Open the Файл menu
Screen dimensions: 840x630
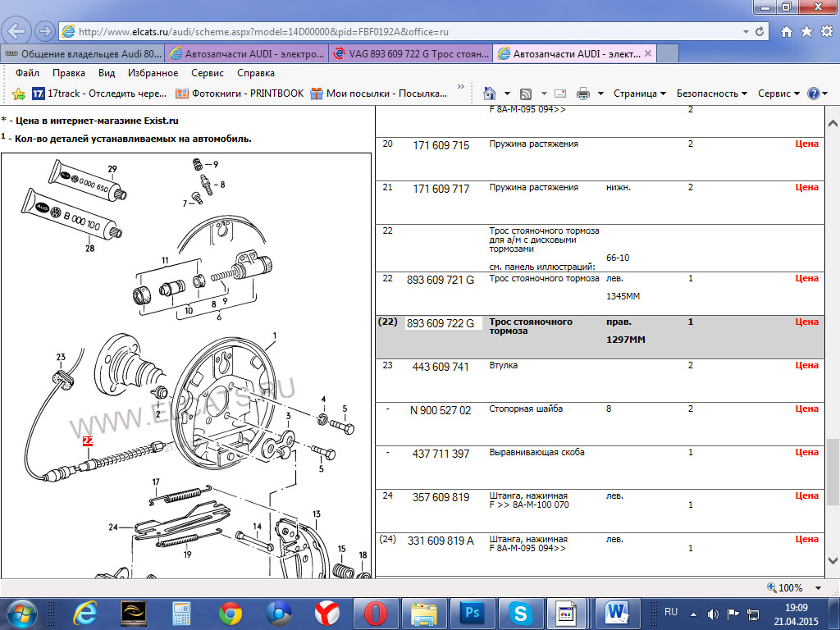pyautogui.click(x=27, y=73)
